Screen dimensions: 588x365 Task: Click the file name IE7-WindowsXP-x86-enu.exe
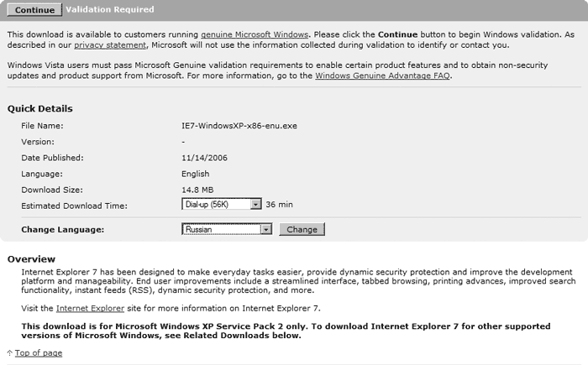[239, 126]
